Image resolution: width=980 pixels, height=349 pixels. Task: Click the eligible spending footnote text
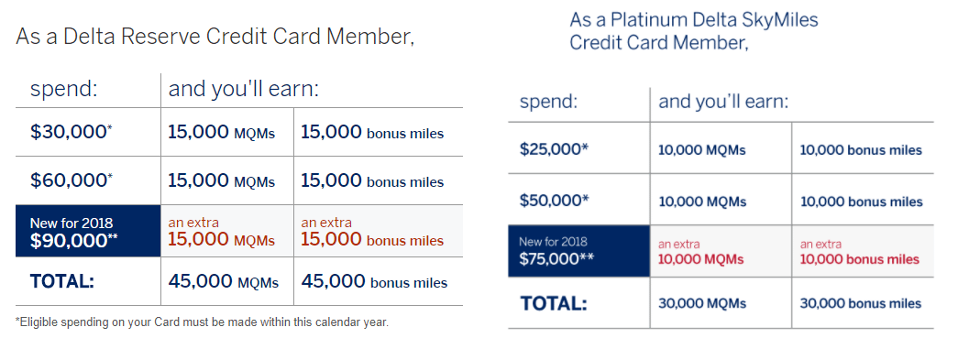[x=202, y=322]
